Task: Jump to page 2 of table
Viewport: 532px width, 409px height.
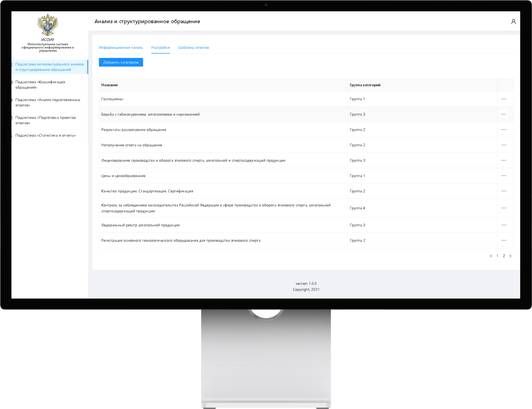Action: click(504, 256)
